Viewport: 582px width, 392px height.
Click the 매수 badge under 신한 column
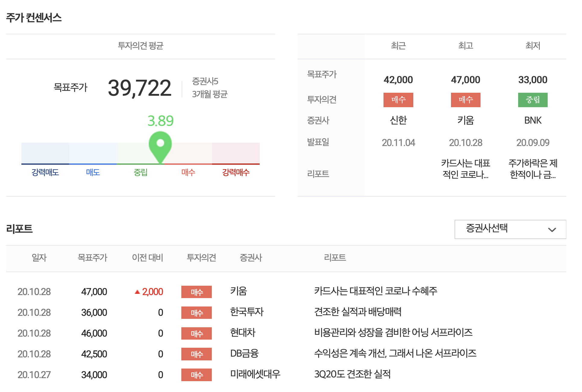point(398,100)
